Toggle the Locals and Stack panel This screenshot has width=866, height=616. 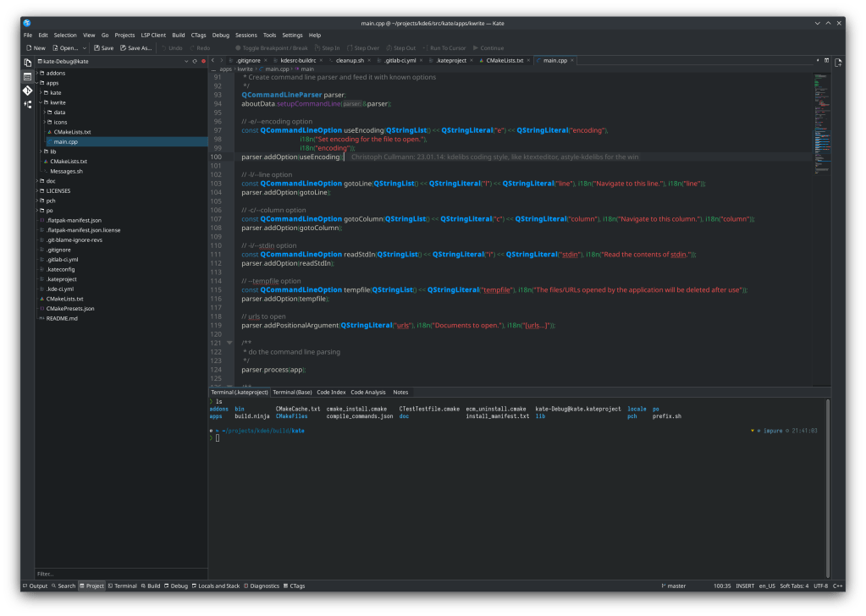tap(216, 586)
